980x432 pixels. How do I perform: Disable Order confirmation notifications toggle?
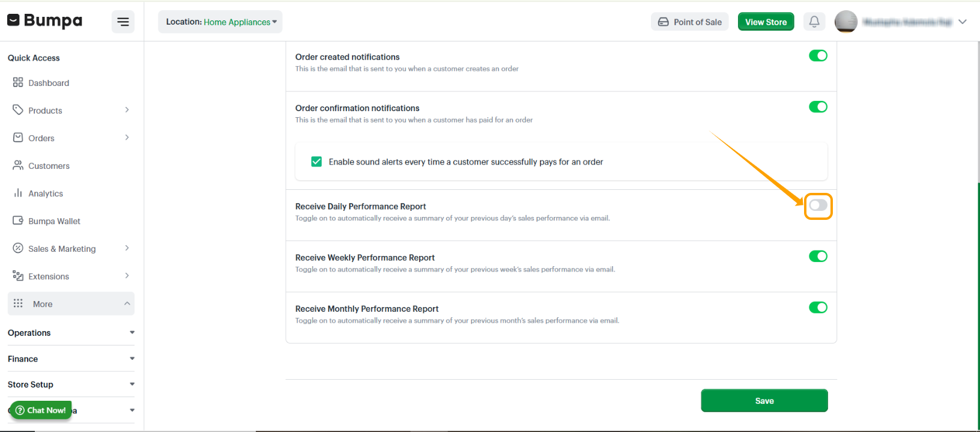pos(818,107)
